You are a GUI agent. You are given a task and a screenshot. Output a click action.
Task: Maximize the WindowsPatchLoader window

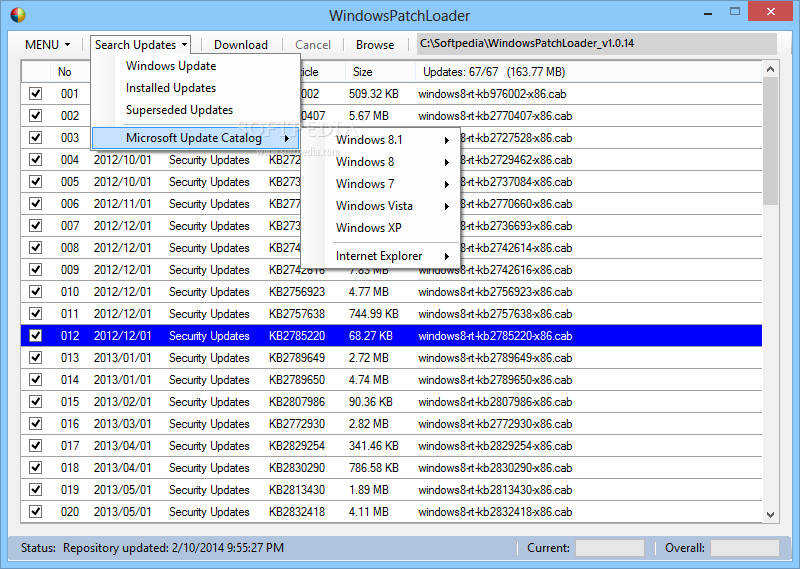click(735, 12)
